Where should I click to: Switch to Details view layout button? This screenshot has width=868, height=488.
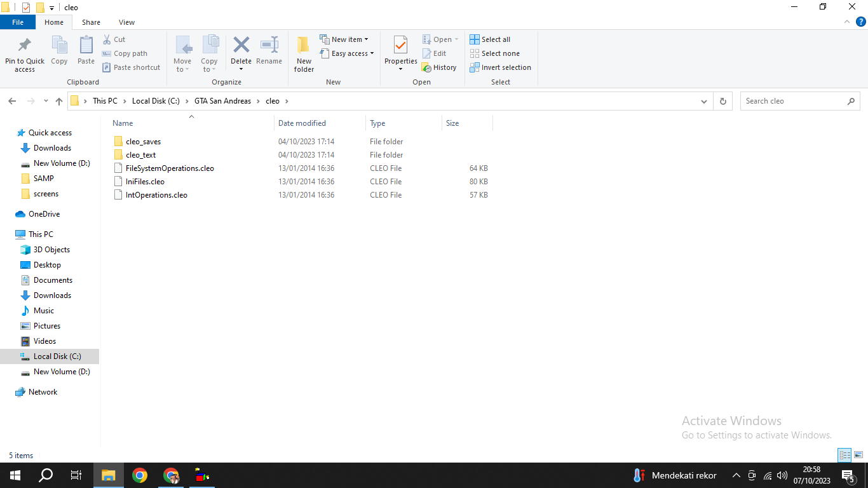844,455
